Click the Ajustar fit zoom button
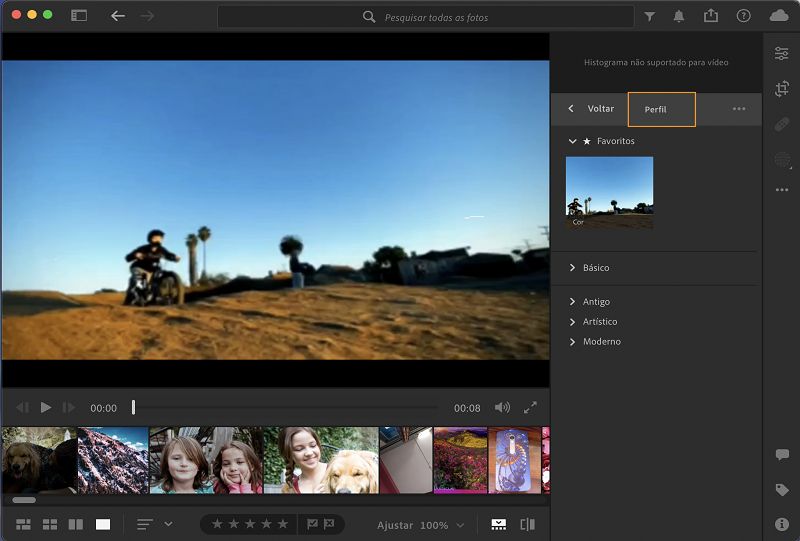This screenshot has height=541, width=800. click(x=395, y=525)
